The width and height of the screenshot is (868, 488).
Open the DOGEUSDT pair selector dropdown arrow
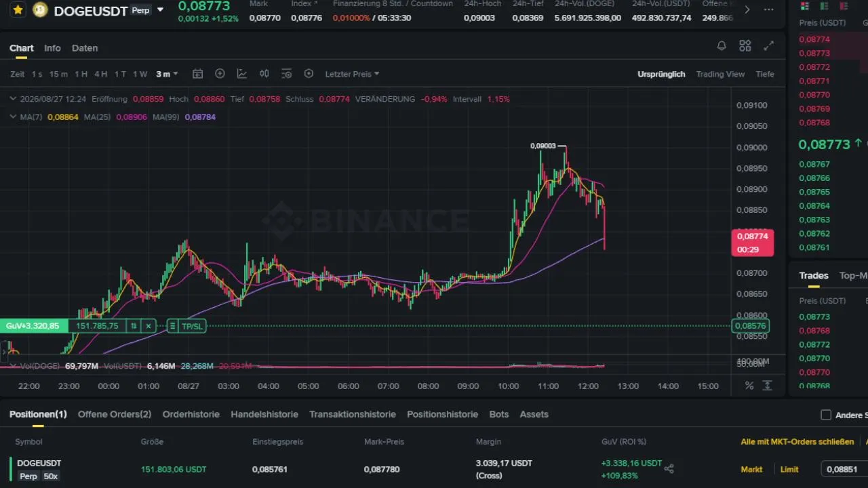click(x=160, y=10)
